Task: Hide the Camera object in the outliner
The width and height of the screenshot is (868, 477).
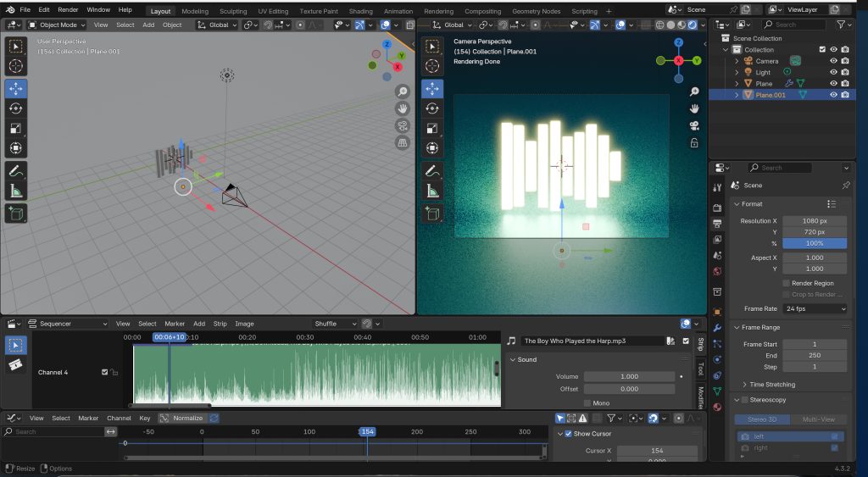Action: [x=833, y=61]
